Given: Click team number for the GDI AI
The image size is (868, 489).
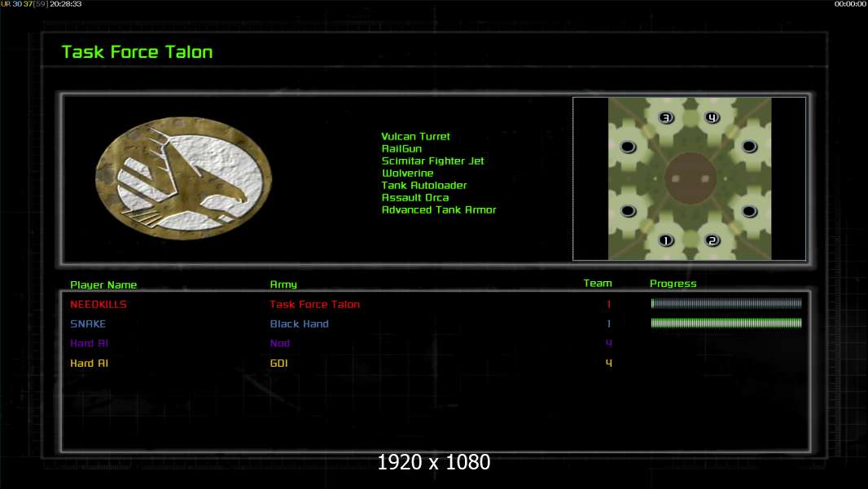Looking at the screenshot, I should pyautogui.click(x=609, y=363).
